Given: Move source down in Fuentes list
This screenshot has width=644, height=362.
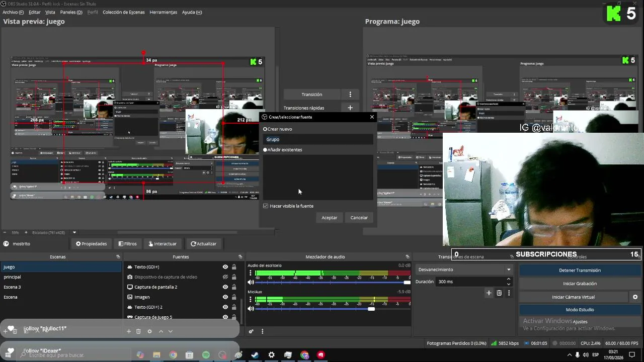Looking at the screenshot, I should point(171,331).
